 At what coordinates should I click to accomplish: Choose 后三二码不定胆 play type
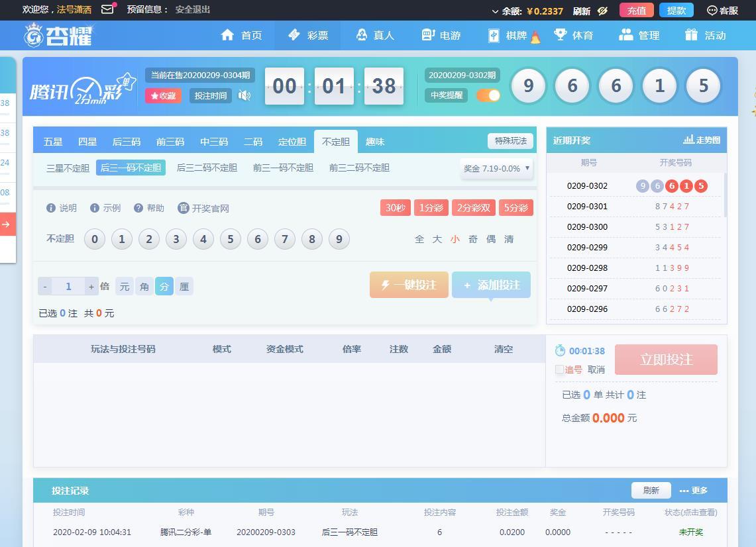pos(207,168)
